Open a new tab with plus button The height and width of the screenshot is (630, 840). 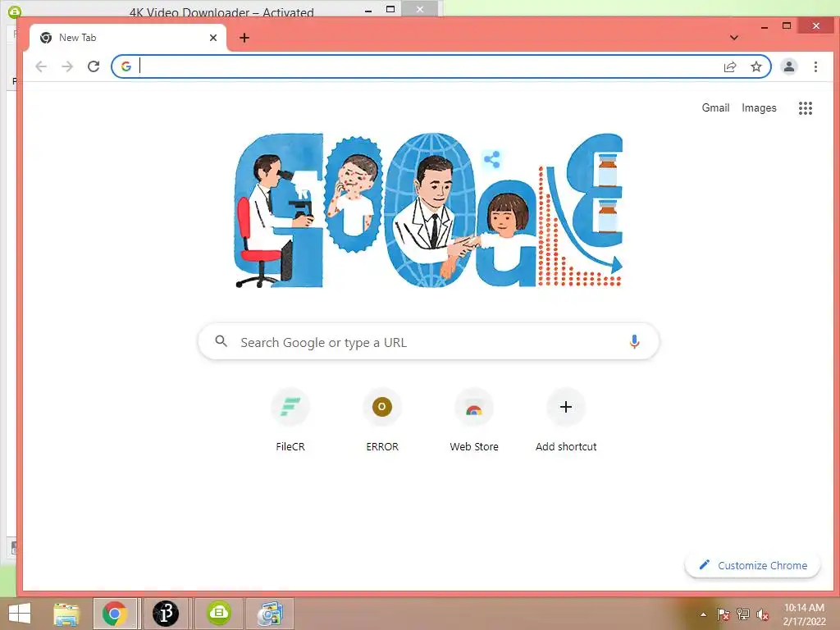tap(244, 38)
